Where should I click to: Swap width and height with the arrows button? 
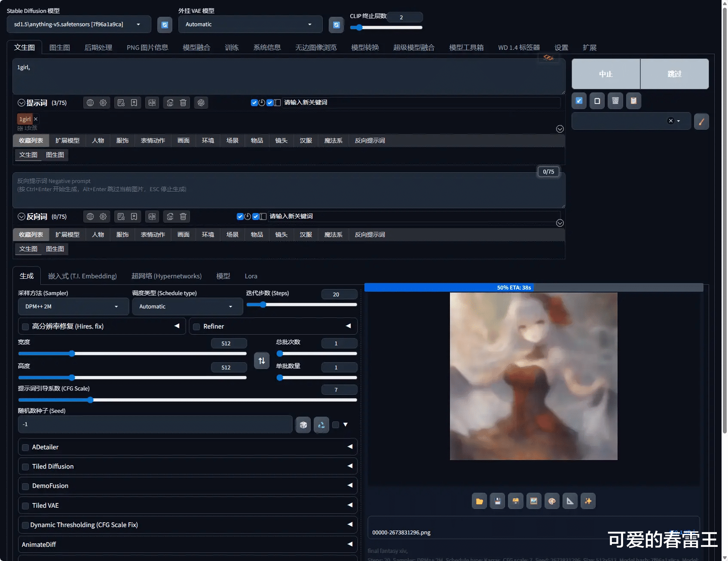click(262, 361)
